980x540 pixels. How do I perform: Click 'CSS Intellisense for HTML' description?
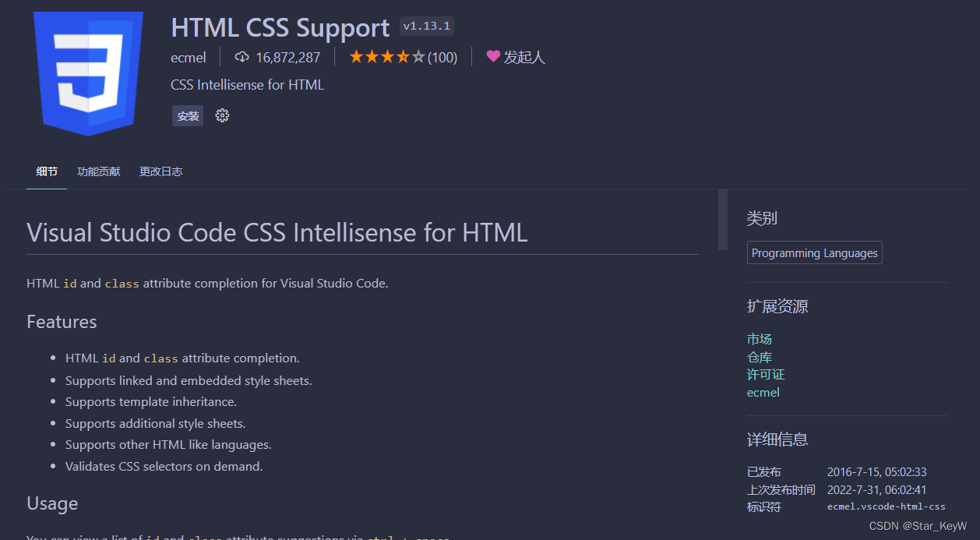click(x=248, y=85)
